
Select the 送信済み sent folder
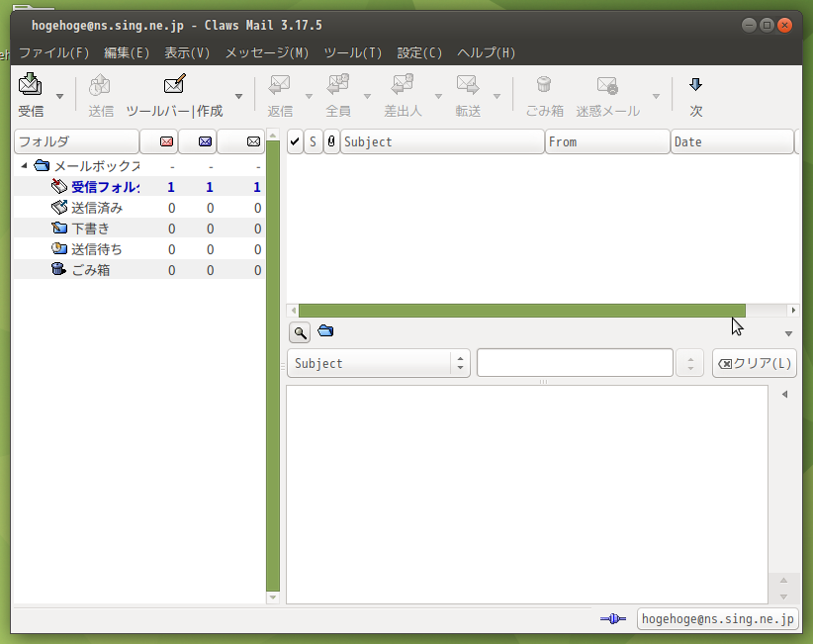point(138,208)
